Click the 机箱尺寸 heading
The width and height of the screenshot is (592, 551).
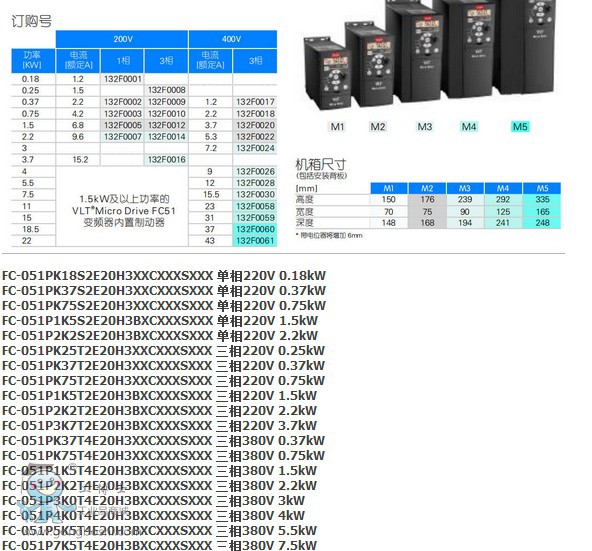click(320, 165)
